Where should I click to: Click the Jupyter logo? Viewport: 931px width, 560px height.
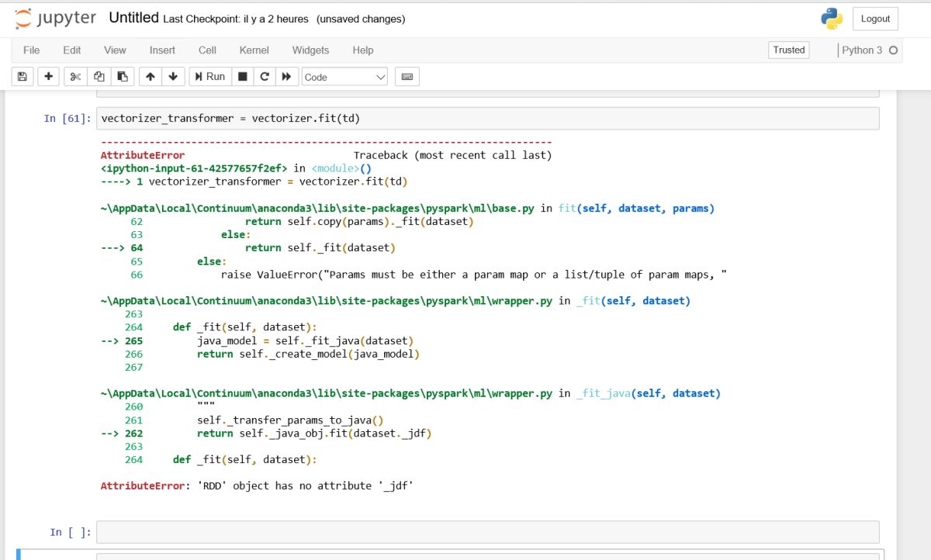pos(55,19)
